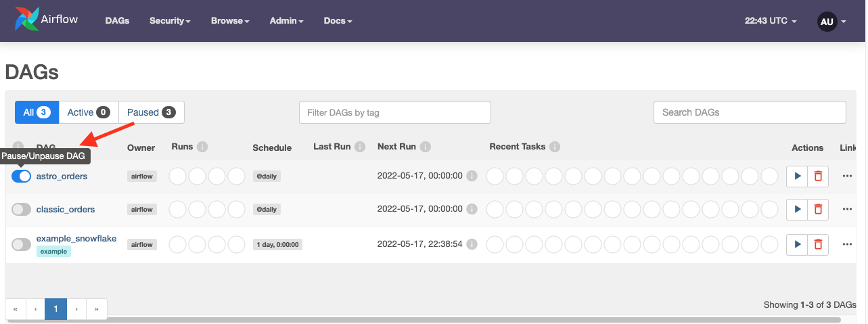The height and width of the screenshot is (324, 868).
Task: Click info icon beside Runs column header
Action: (202, 147)
